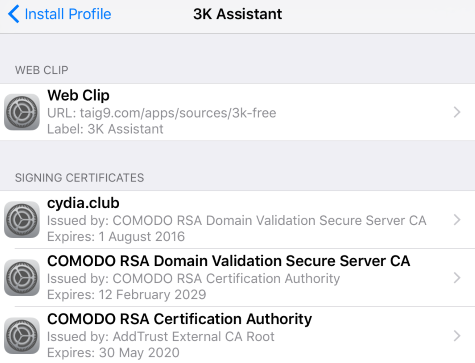
Task: Click COMODO RSA Domain Validation gear icon
Action: 22,278
